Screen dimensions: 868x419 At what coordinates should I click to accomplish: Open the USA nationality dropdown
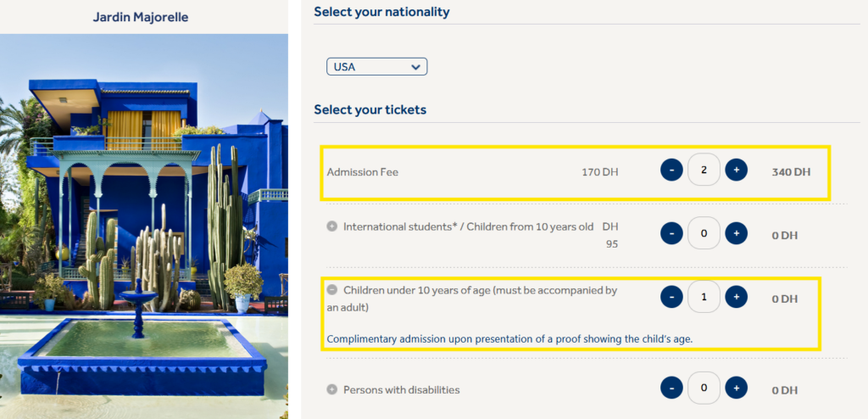coord(376,66)
